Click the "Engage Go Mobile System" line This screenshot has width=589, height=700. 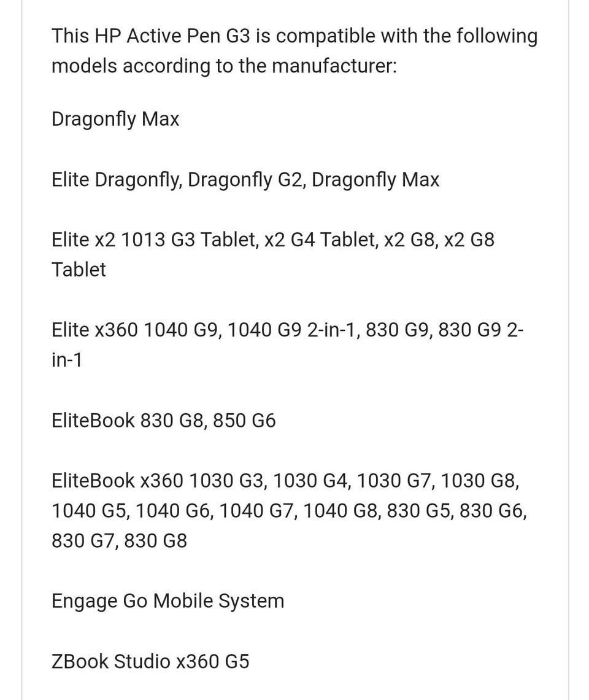pyautogui.click(x=167, y=601)
